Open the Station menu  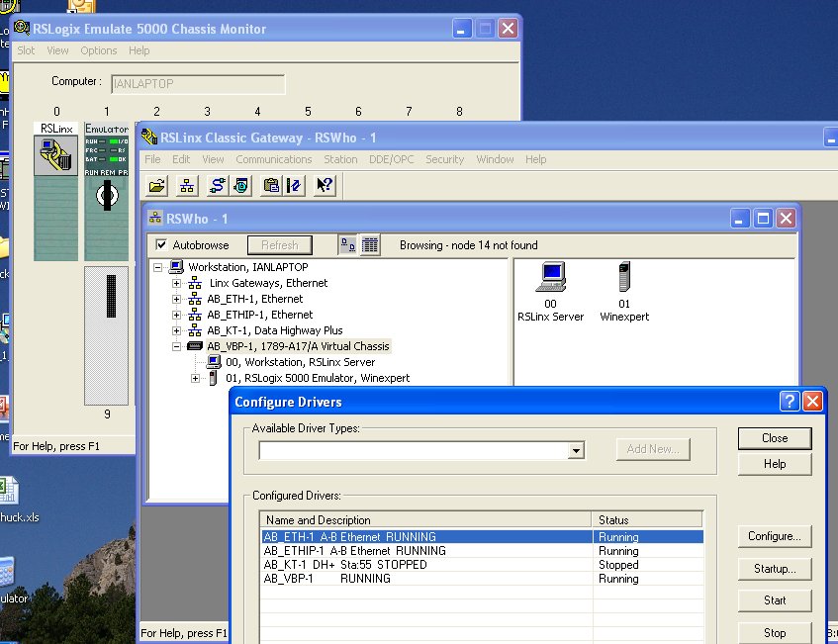(340, 159)
